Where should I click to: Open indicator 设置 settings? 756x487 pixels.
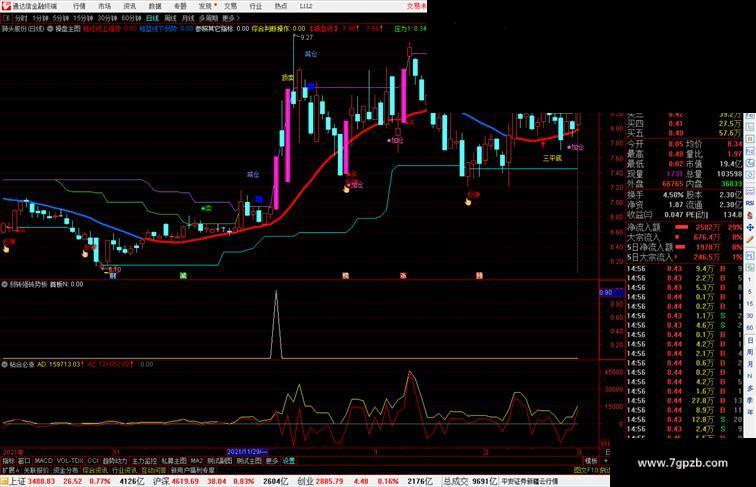point(288,461)
